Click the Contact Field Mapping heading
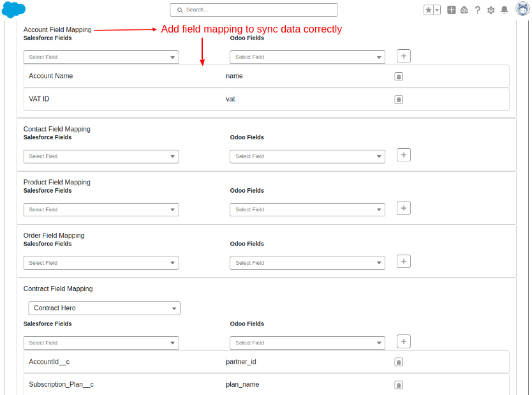The width and height of the screenshot is (532, 395). (x=57, y=130)
